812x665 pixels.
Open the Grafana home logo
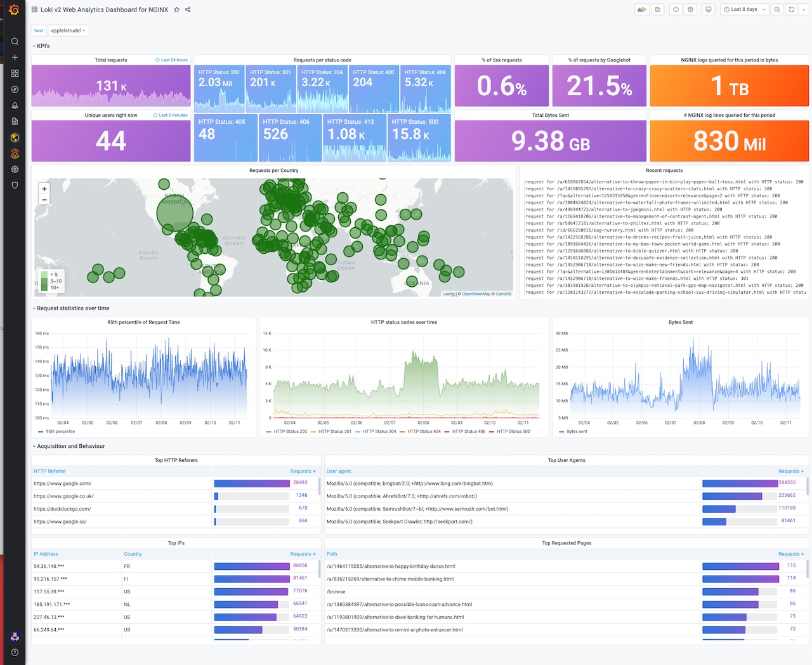(x=14, y=10)
